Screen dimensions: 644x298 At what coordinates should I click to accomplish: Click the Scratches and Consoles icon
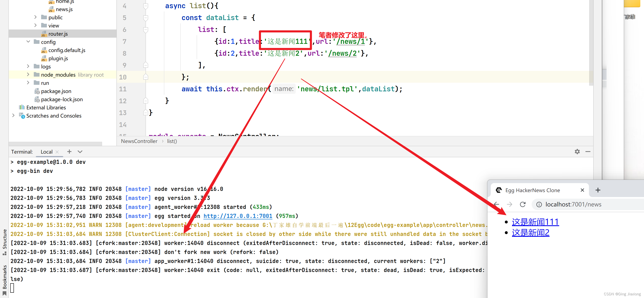pos(22,116)
